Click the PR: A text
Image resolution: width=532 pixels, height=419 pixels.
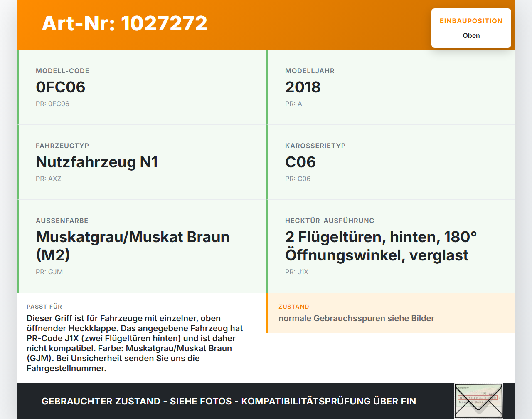pyautogui.click(x=293, y=104)
